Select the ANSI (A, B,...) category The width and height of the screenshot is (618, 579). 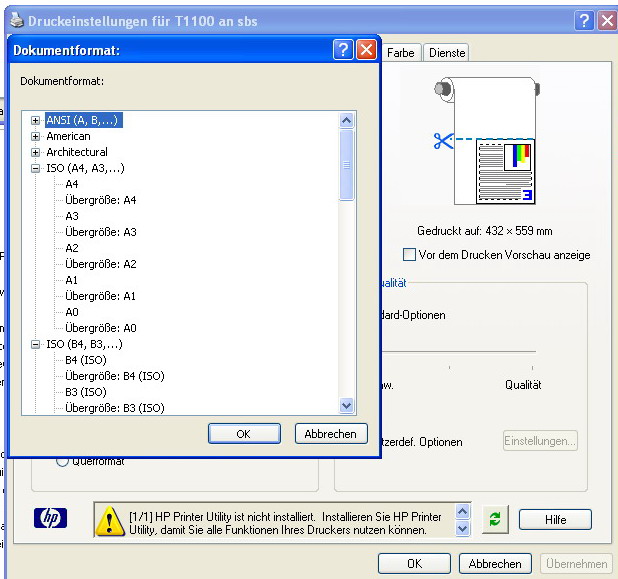[84, 120]
